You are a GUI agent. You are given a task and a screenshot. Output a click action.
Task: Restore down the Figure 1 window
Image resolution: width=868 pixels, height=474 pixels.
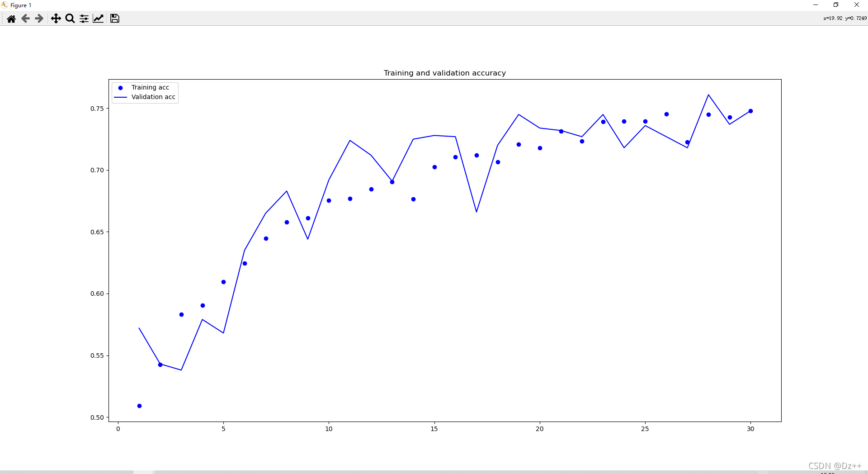pyautogui.click(x=836, y=5)
